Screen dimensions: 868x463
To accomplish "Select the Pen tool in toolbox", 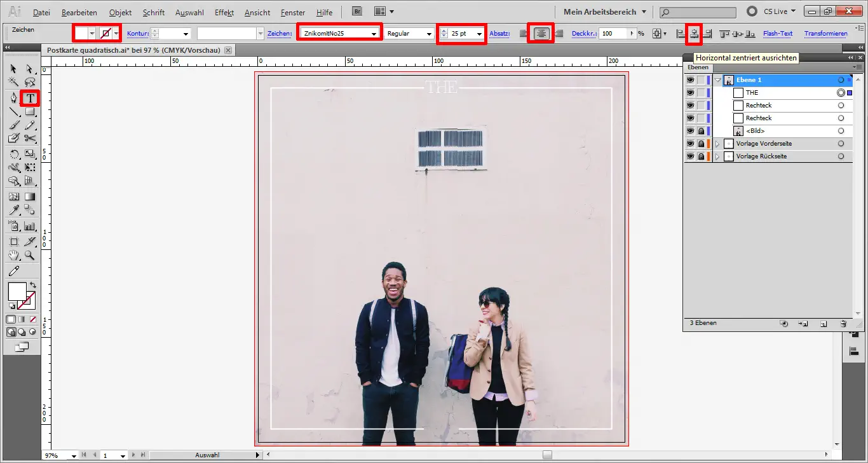I will click(x=13, y=98).
